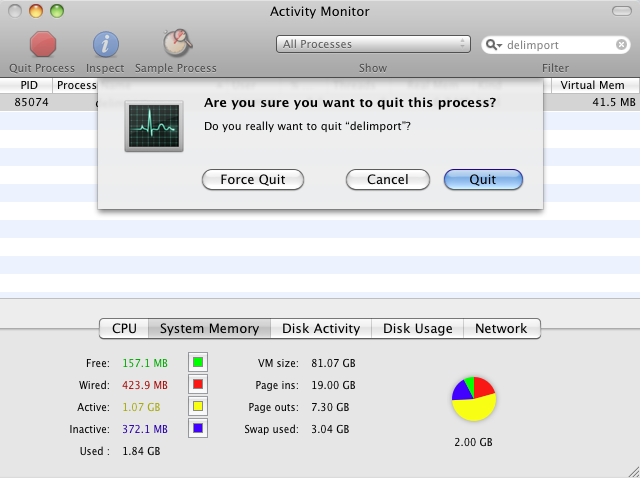Open the Inspect info icon

(x=106, y=44)
